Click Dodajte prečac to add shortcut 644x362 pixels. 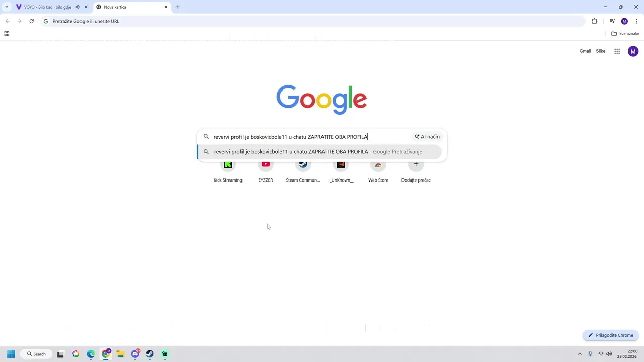tap(416, 171)
